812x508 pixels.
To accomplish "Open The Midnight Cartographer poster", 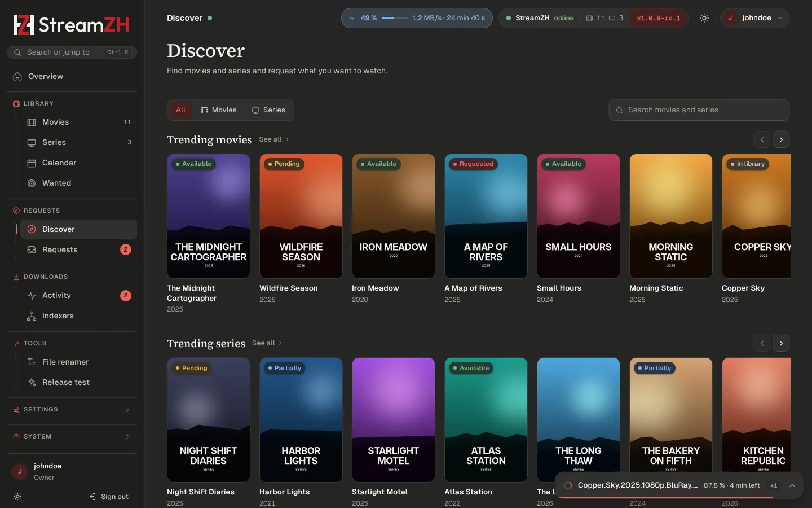I will point(209,216).
